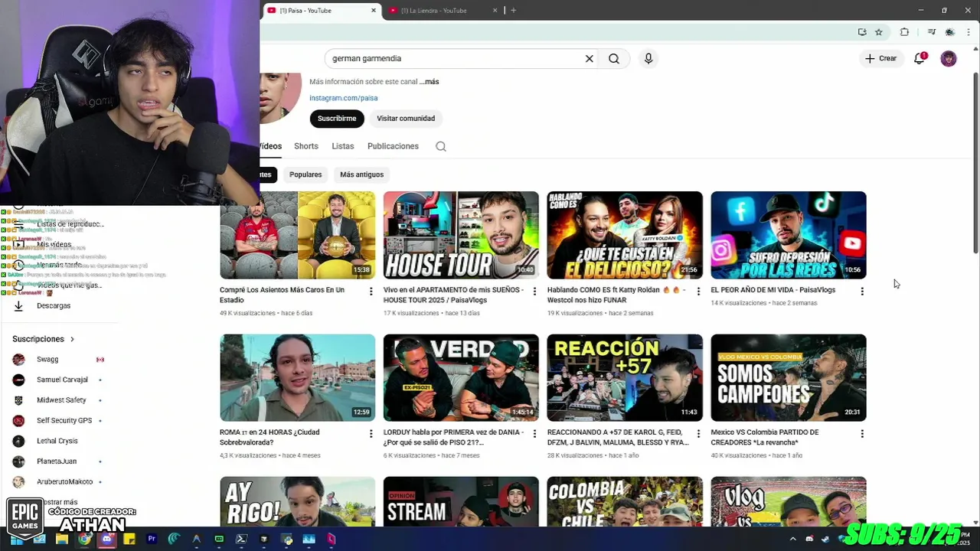Open Sticky Notes from the taskbar

click(129, 539)
